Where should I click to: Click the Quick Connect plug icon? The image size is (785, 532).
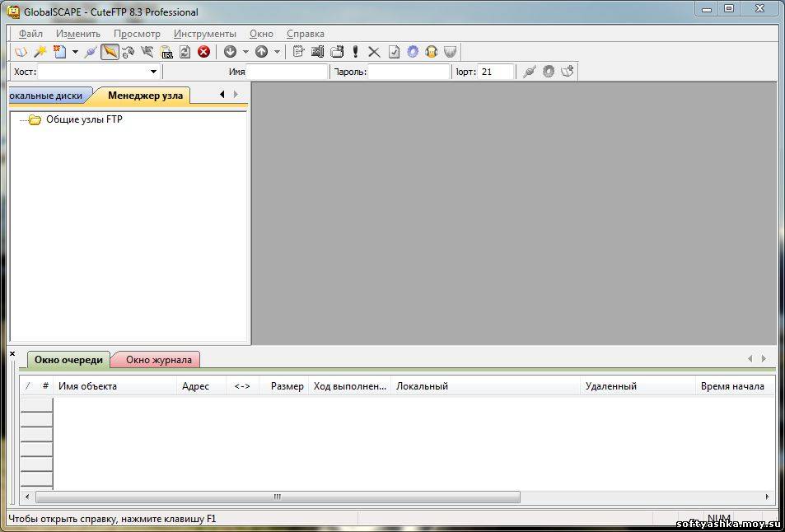point(529,72)
